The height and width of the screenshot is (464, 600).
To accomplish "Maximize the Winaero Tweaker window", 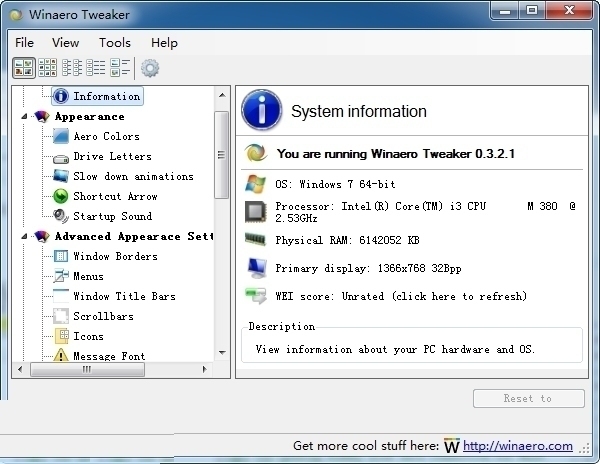I will tap(532, 10).
